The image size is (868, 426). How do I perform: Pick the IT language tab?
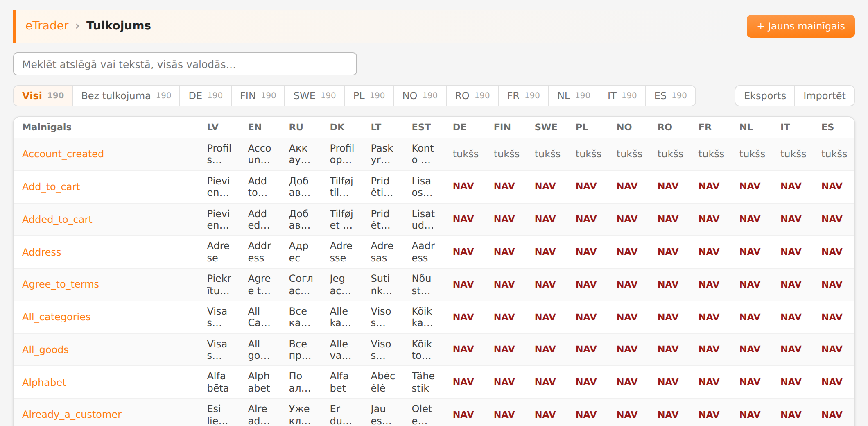tap(622, 96)
